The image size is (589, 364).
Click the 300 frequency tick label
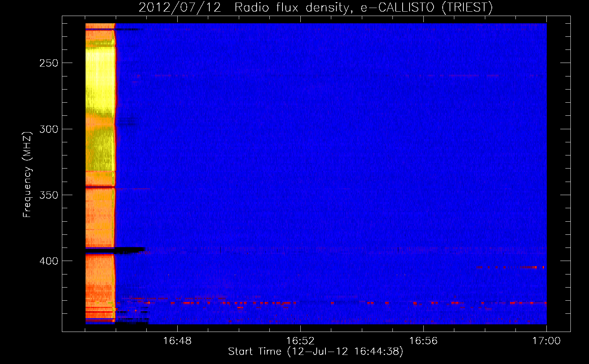click(49, 129)
